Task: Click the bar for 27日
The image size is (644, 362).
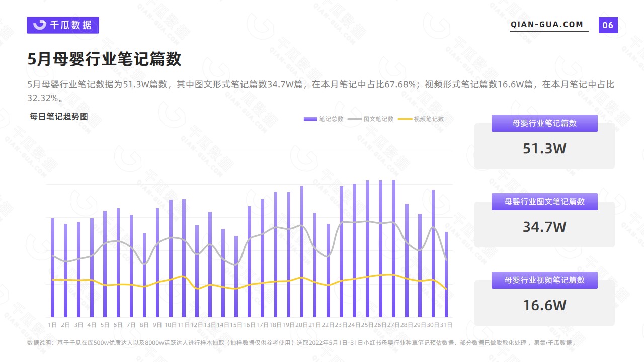Action: tap(393, 248)
